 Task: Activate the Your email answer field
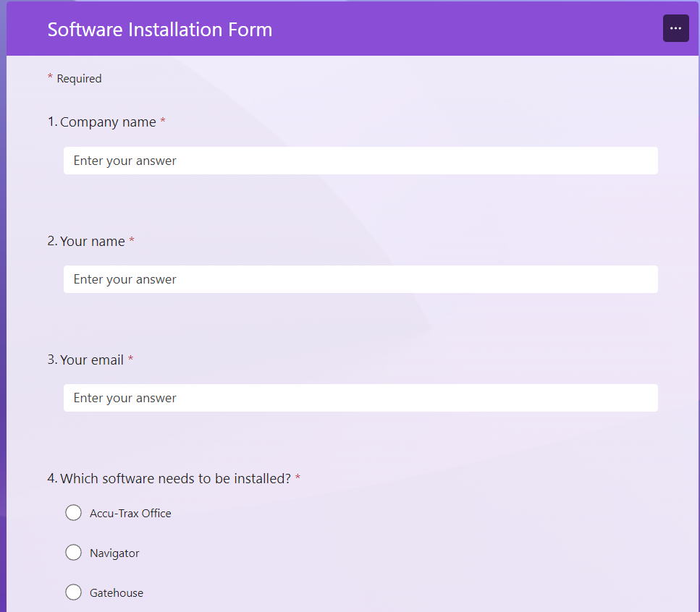(360, 398)
